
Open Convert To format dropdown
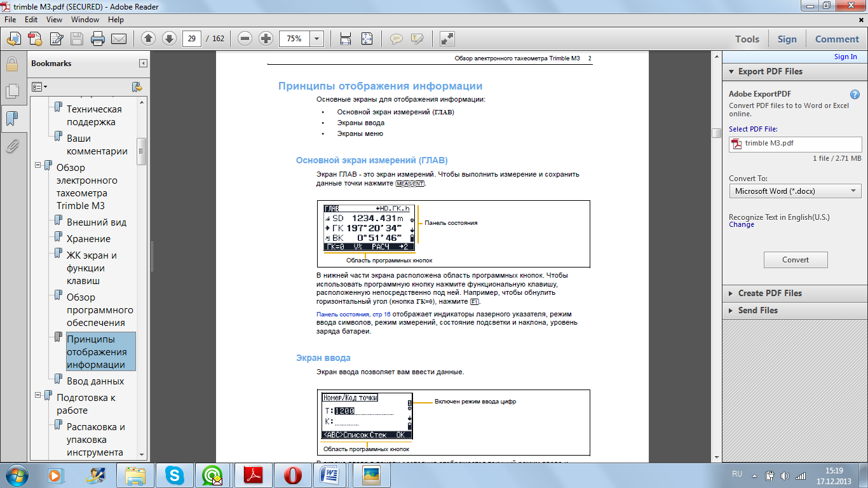[x=795, y=191]
